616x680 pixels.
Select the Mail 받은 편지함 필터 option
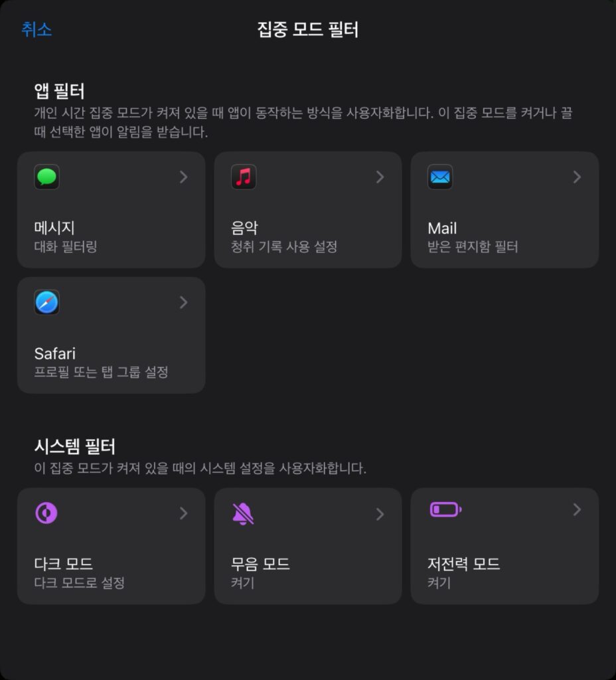[505, 210]
